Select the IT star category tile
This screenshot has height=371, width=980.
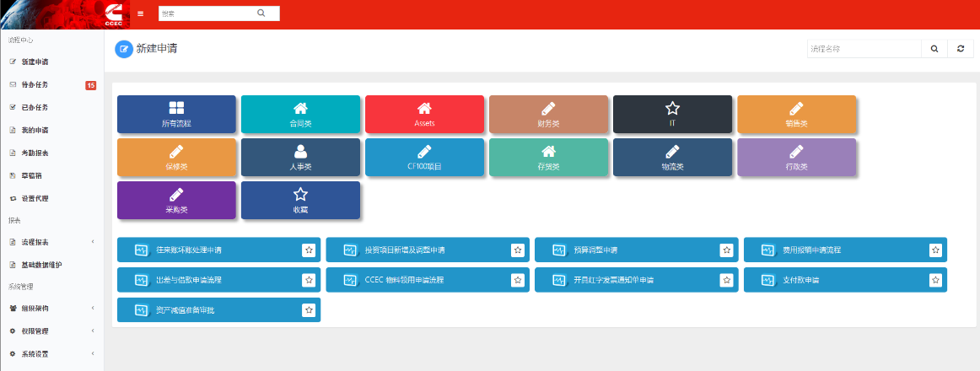672,115
